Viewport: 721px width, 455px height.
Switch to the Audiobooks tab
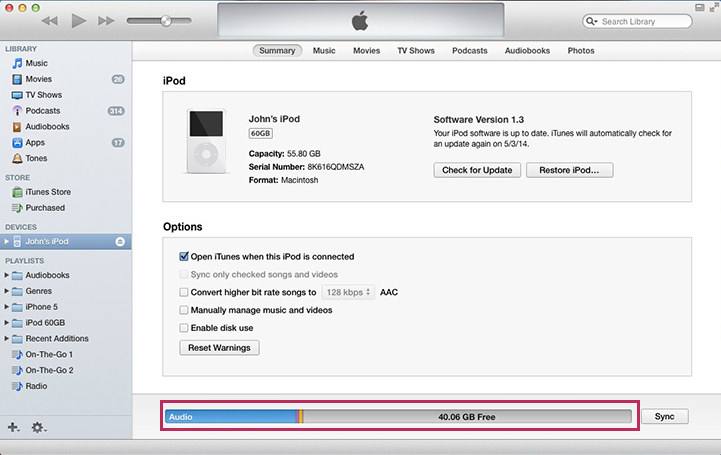(x=527, y=51)
